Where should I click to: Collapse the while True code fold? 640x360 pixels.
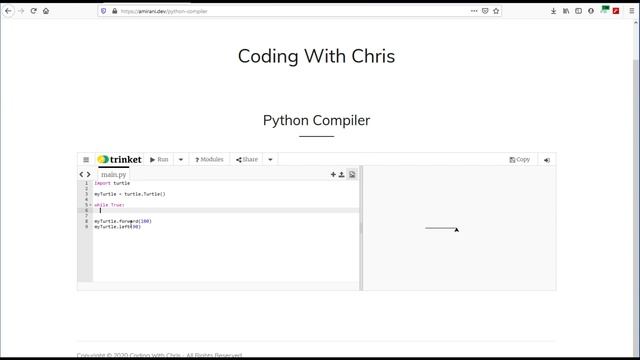coord(90,205)
